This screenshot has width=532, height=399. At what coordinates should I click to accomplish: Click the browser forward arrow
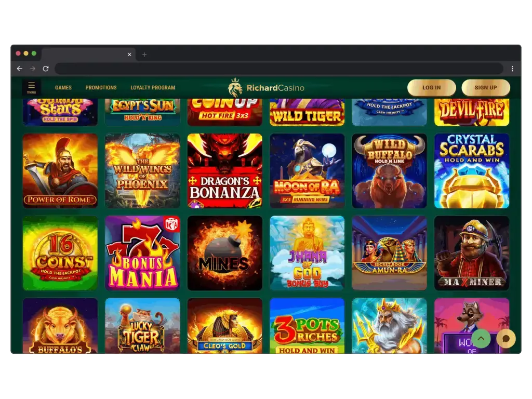tap(32, 68)
